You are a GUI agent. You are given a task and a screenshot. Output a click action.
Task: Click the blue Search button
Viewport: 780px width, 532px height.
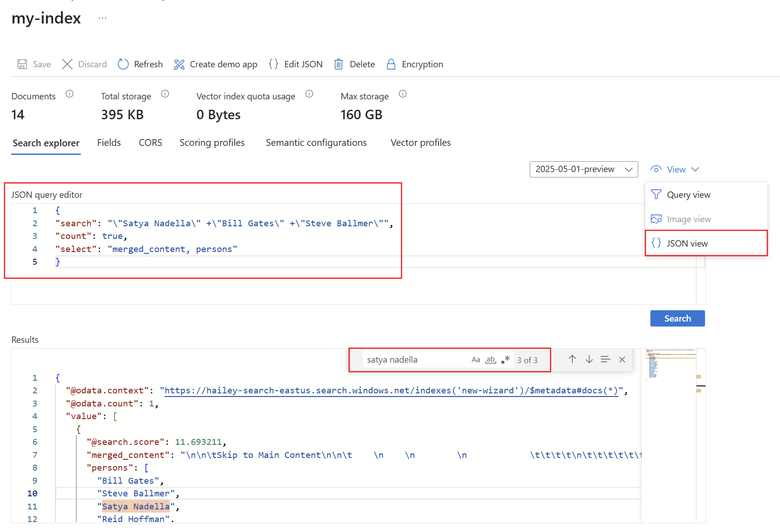point(677,318)
